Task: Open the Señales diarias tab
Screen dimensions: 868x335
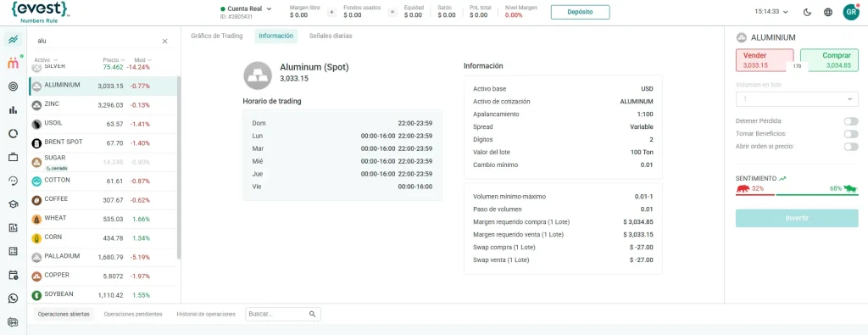Action: pos(331,36)
